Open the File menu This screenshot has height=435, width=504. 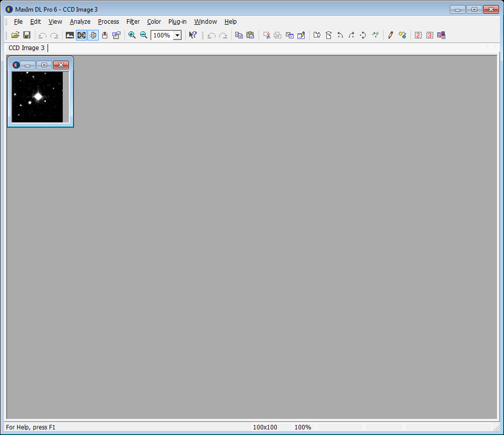pos(18,22)
